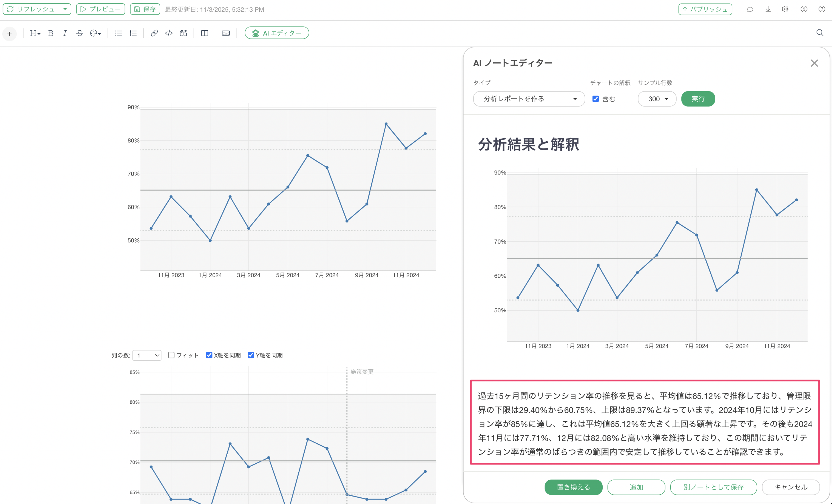The image size is (832, 504).
Task: Open the refresh options dropdown arrow
Action: (65, 9)
